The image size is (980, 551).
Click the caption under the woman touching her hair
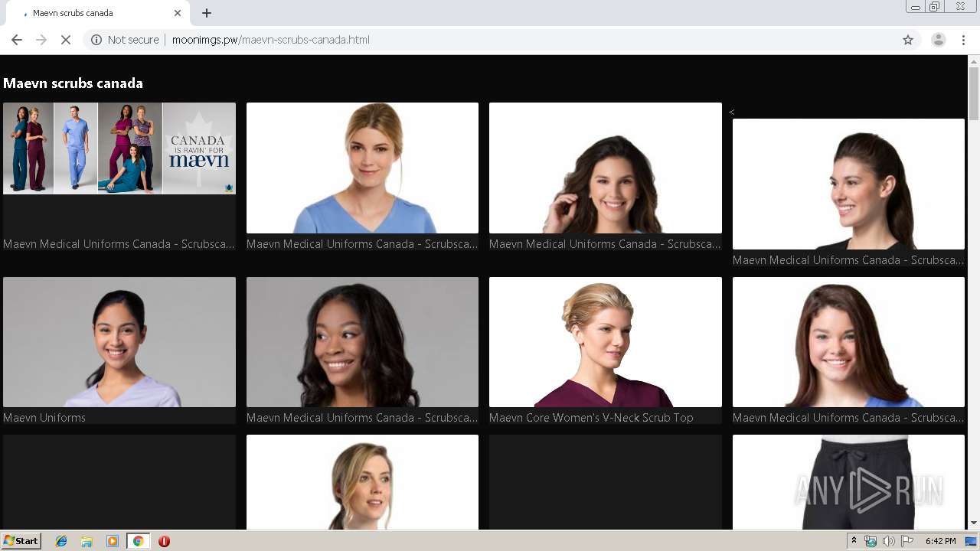(605, 244)
